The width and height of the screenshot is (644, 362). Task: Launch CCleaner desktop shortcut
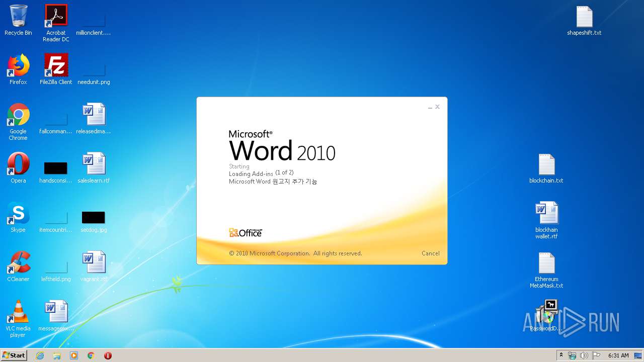[x=18, y=266]
